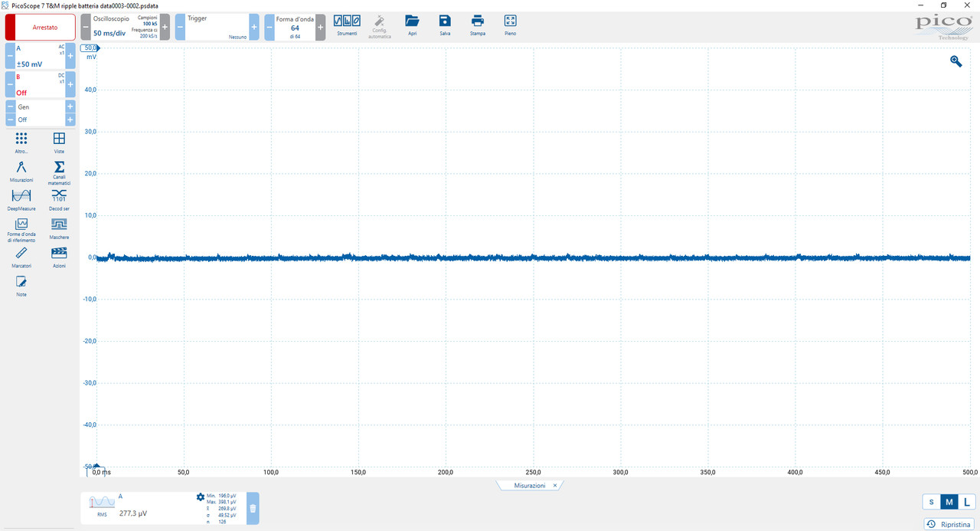The image size is (980, 531).
Task: Open the Oscilloscopio timebase settings
Action: [x=125, y=27]
